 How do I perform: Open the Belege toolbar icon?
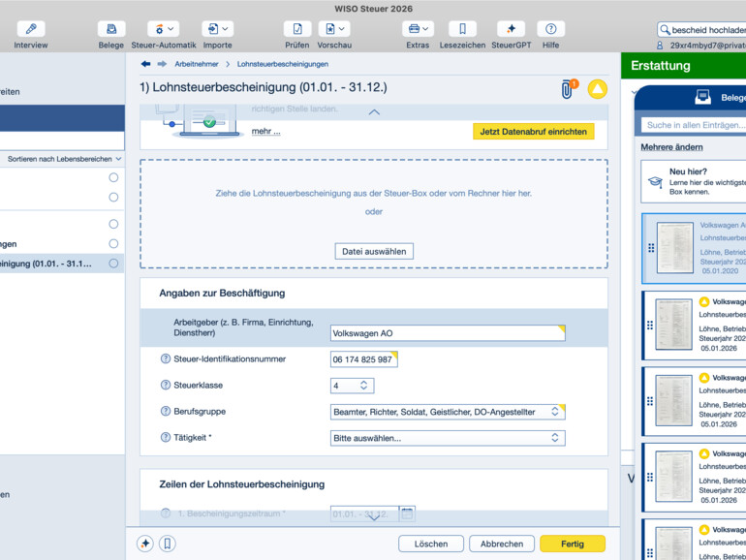(111, 29)
